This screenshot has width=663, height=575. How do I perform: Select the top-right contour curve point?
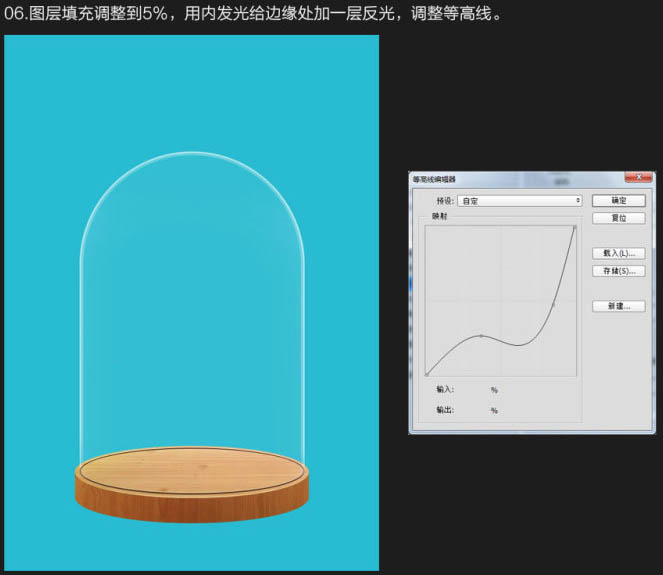coord(575,227)
